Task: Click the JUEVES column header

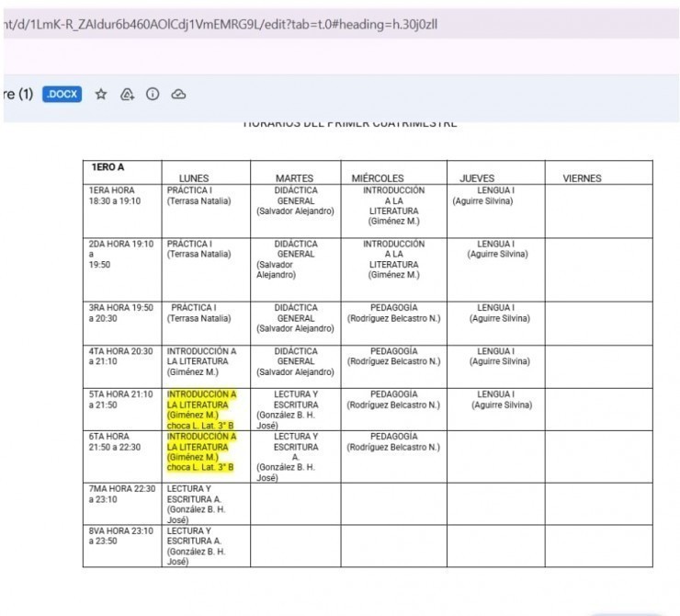Action: pos(477,178)
